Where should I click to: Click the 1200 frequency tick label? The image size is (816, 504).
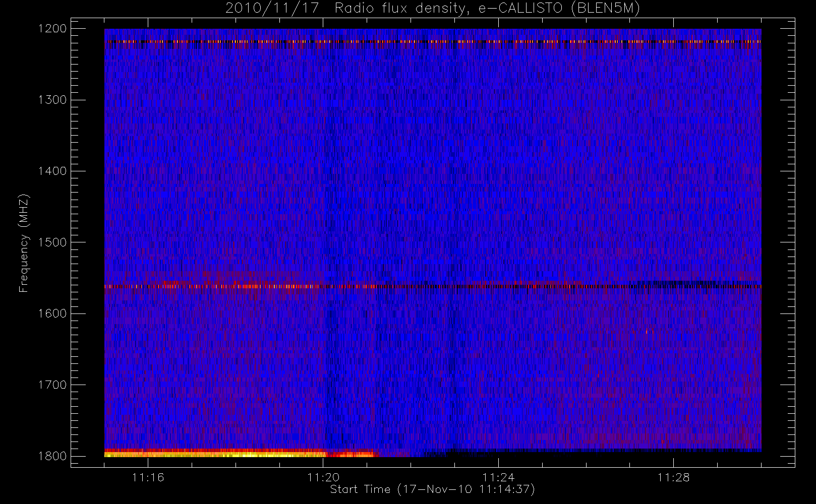pos(52,29)
